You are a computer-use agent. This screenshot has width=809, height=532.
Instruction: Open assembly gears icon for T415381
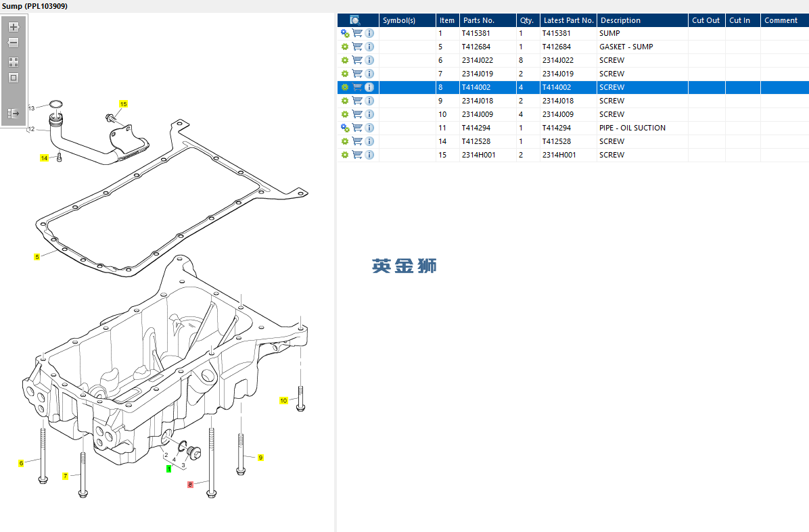(345, 33)
